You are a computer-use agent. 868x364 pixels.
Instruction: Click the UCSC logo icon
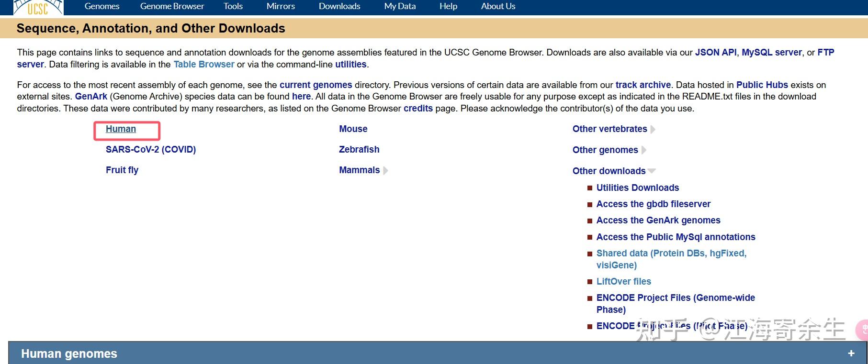coord(38,7)
